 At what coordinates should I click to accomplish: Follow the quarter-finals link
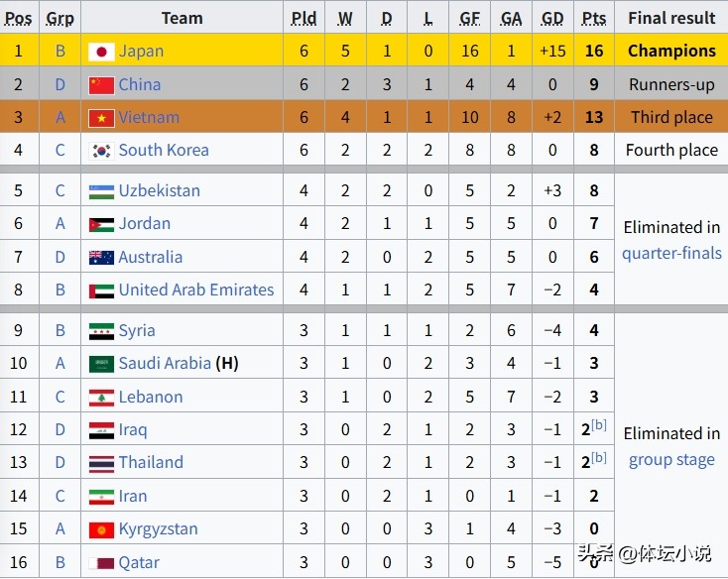tap(671, 253)
